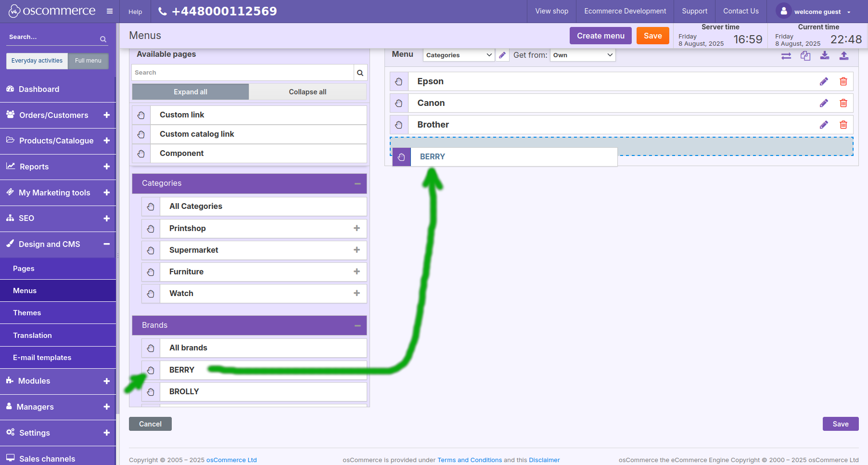This screenshot has width=868, height=465.
Task: Open Contact Us link
Action: [x=741, y=11]
